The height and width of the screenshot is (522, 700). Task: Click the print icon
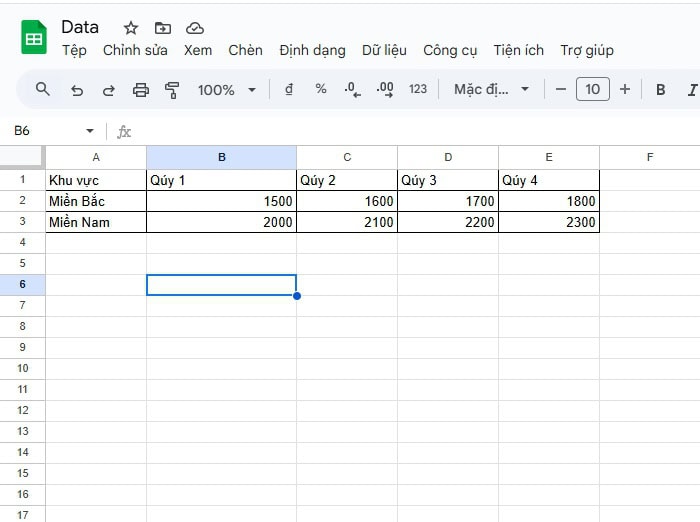141,90
